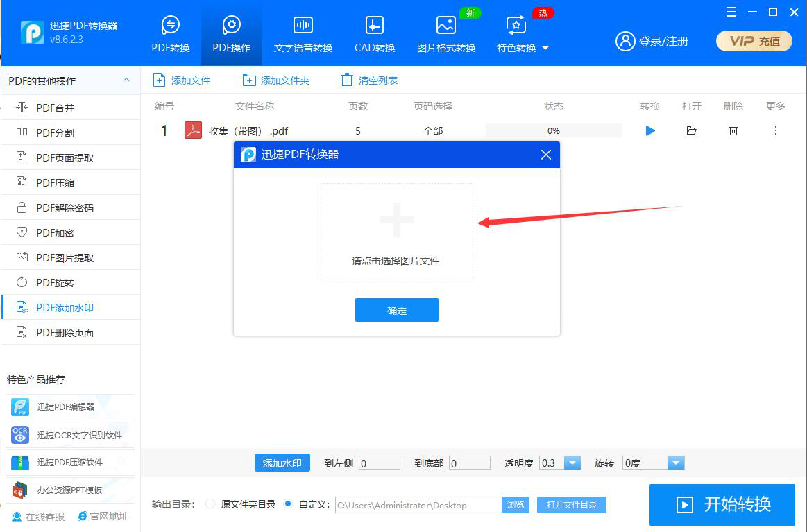807x532 pixels.
Task: Close the 迅捷PDF转换器 dialog
Action: point(546,155)
